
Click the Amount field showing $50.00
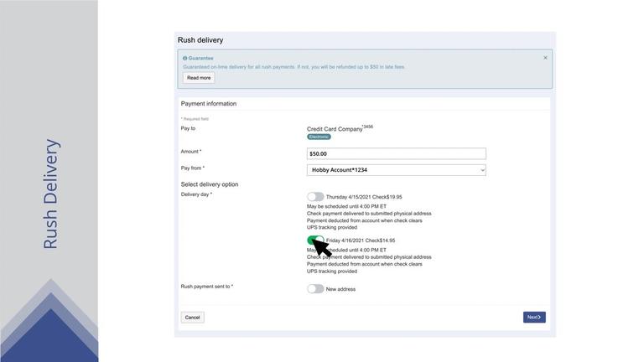tap(396, 154)
